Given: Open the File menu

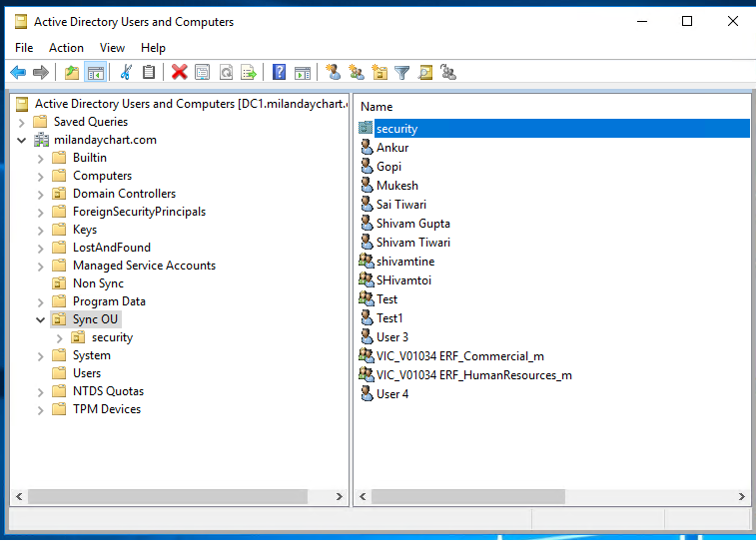Looking at the screenshot, I should (x=24, y=48).
